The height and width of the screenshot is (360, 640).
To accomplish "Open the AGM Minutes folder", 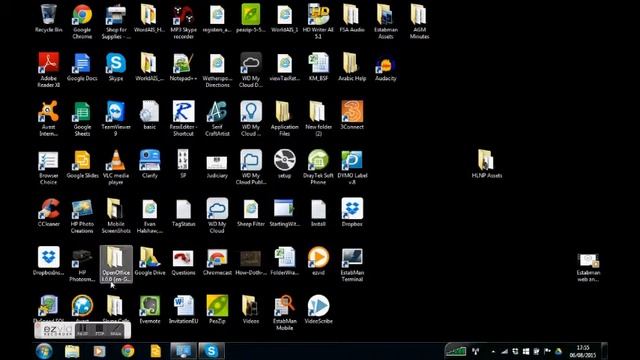I will (x=419, y=21).
